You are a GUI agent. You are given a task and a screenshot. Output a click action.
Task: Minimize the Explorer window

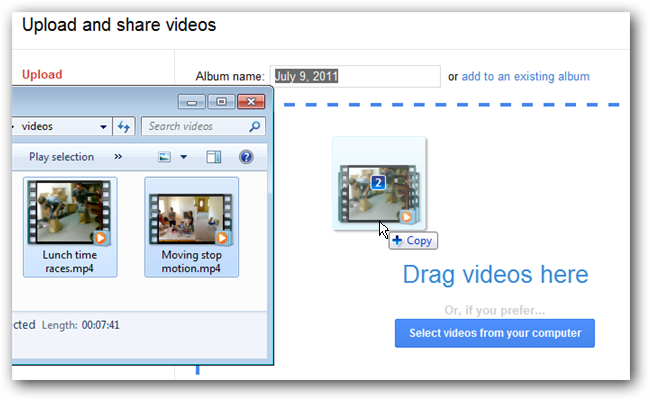(192, 102)
